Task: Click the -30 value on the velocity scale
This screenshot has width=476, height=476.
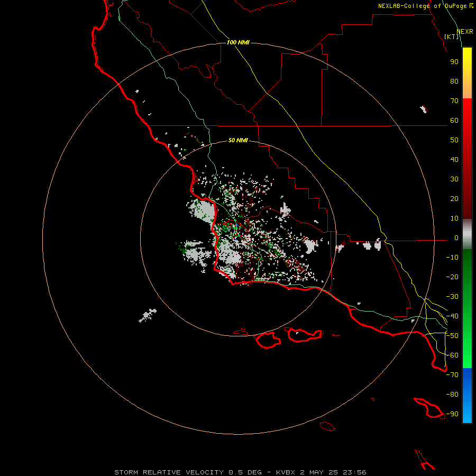Action: coord(452,297)
